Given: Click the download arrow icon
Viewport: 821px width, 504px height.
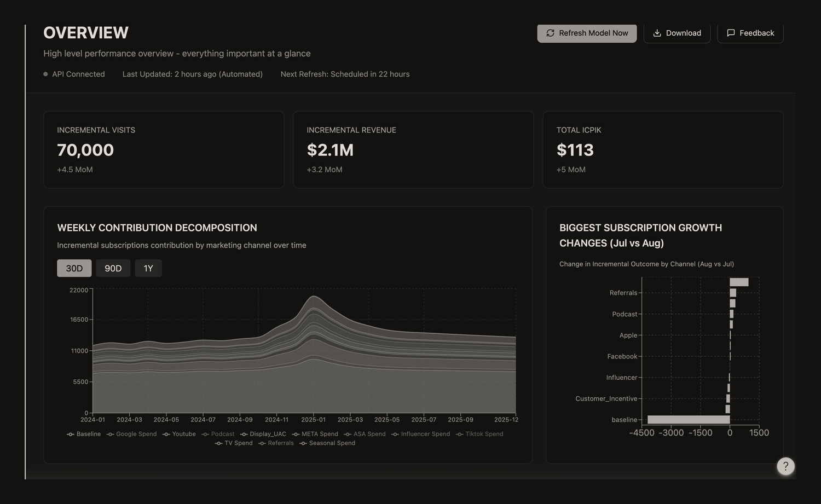Looking at the screenshot, I should 657,33.
